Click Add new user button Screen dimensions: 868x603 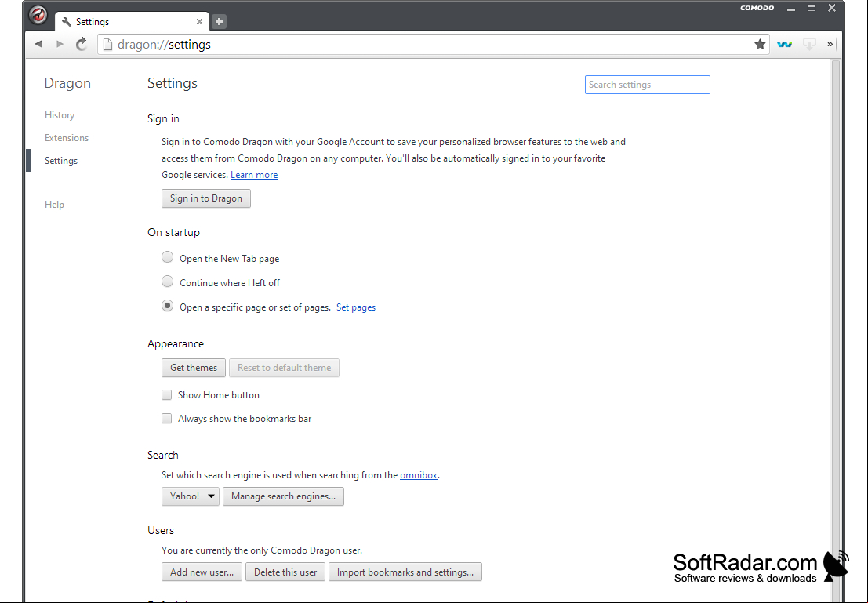tap(202, 572)
